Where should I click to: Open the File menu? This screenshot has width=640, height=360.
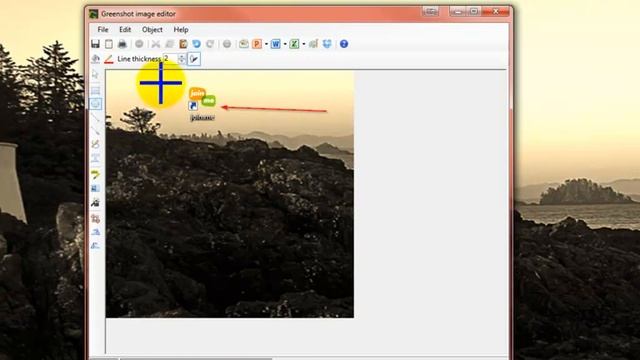103,29
